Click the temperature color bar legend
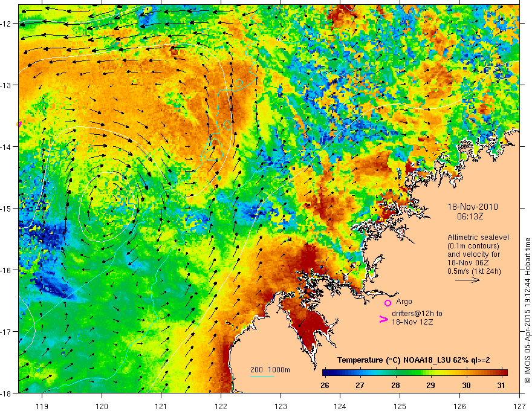The width and height of the screenshot is (532, 411). pos(415,373)
